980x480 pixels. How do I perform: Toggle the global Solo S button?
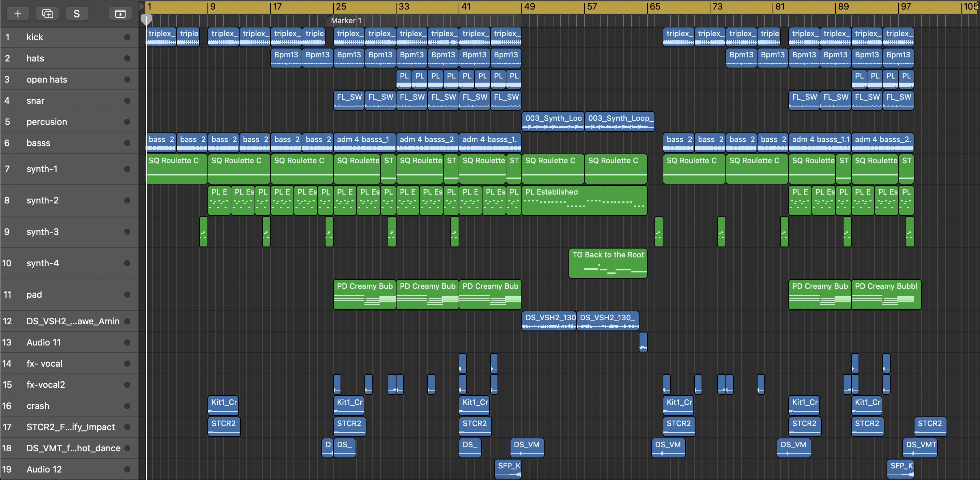[76, 14]
